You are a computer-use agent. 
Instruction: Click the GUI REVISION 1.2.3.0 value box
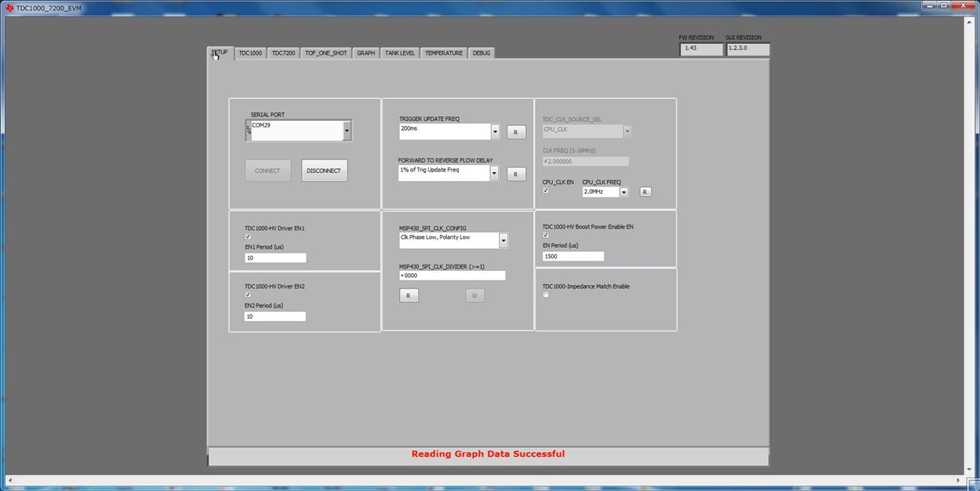point(748,49)
